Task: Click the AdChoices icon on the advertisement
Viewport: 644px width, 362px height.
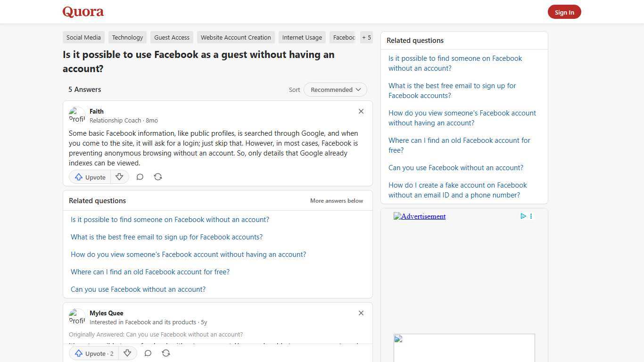Action: pyautogui.click(x=523, y=216)
